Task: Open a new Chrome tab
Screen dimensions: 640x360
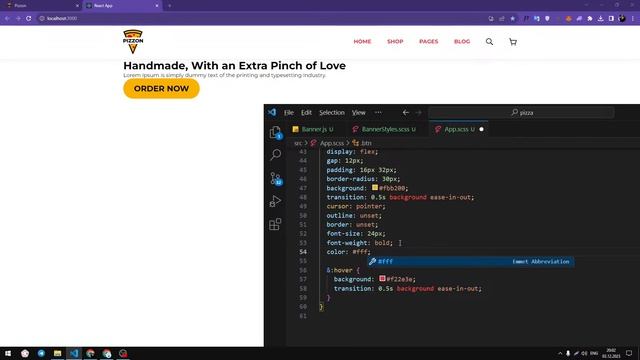Action: (x=169, y=6)
